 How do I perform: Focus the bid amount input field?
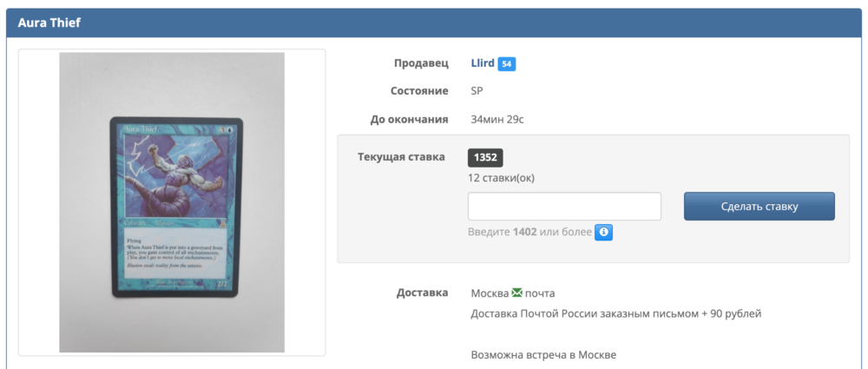click(564, 207)
